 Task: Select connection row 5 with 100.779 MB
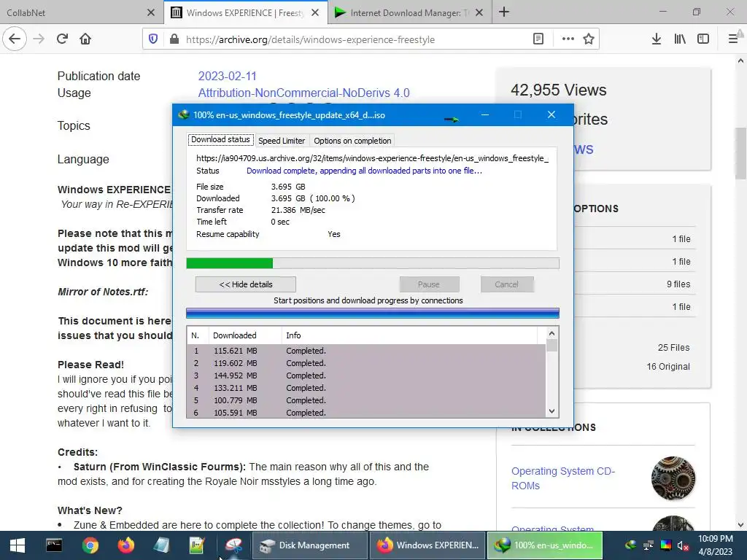coord(366,400)
